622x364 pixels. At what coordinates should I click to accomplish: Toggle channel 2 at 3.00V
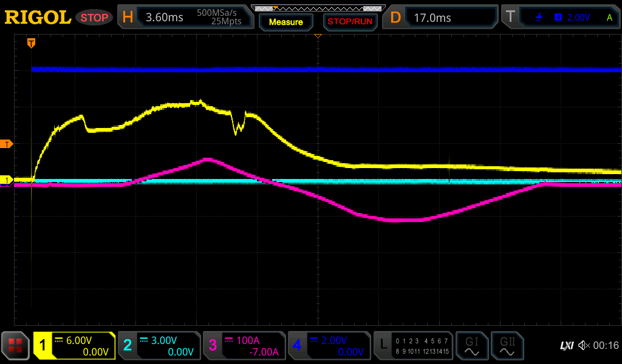tap(159, 346)
